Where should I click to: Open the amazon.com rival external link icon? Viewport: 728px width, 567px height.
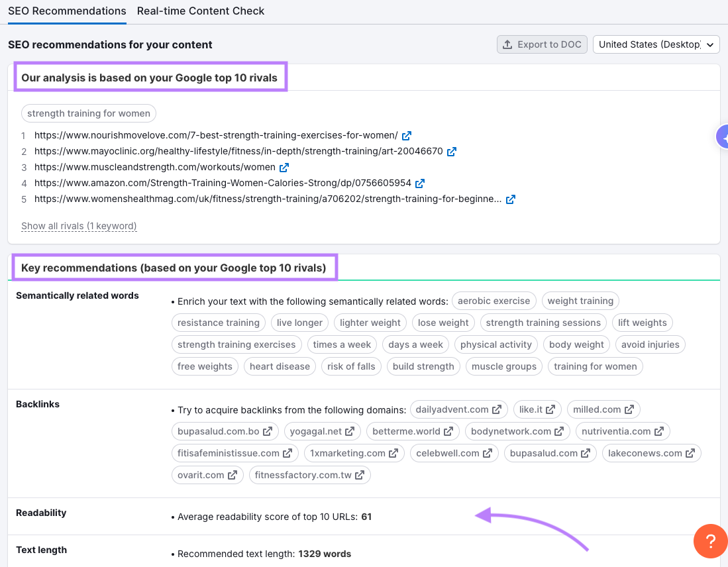click(419, 183)
